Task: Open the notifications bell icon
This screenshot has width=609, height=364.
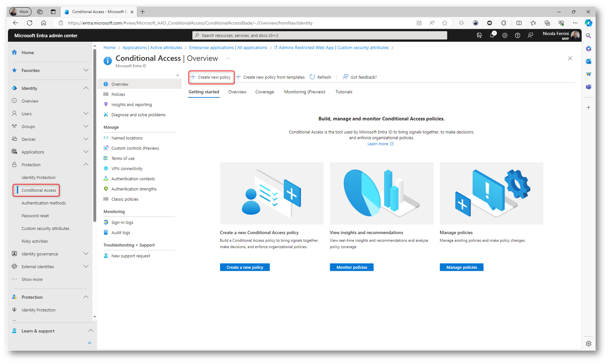Action: 492,35
